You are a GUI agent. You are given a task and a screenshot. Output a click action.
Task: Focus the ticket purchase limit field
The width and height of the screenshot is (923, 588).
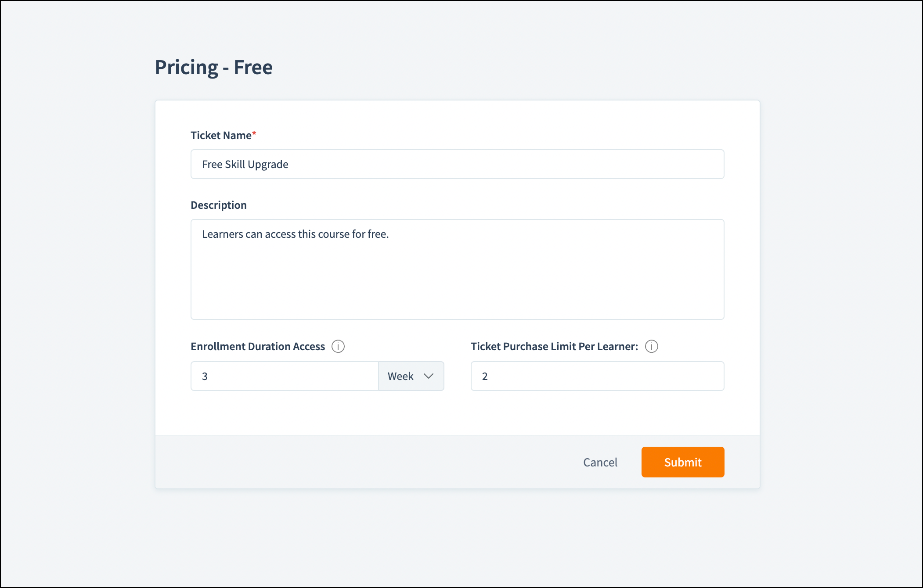(597, 376)
